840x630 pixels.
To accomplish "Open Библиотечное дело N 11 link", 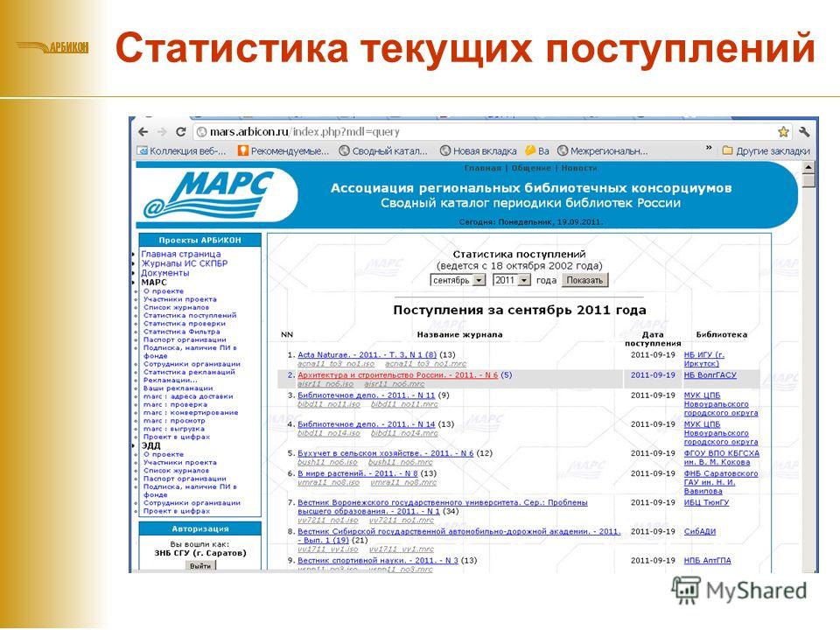I will click(367, 395).
